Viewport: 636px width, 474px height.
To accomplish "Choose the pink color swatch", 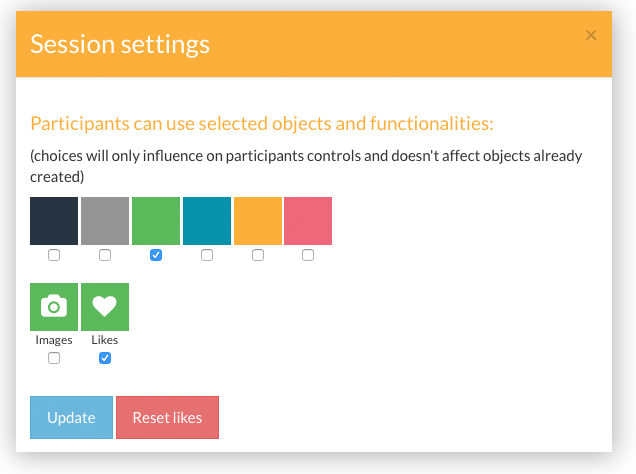I will 308,221.
